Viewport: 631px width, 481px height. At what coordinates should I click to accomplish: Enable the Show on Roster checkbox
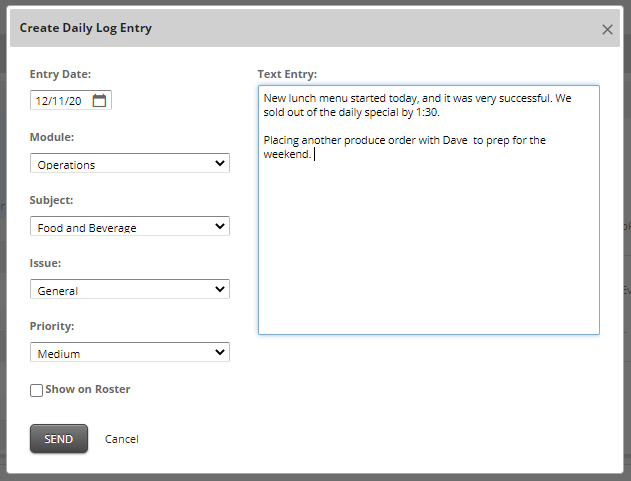[37, 390]
